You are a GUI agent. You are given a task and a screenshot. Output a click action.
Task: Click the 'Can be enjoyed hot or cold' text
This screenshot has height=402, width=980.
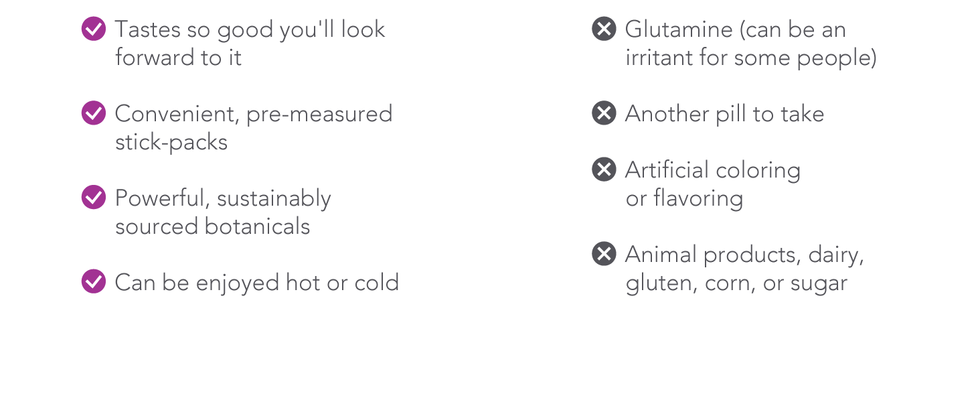click(257, 283)
